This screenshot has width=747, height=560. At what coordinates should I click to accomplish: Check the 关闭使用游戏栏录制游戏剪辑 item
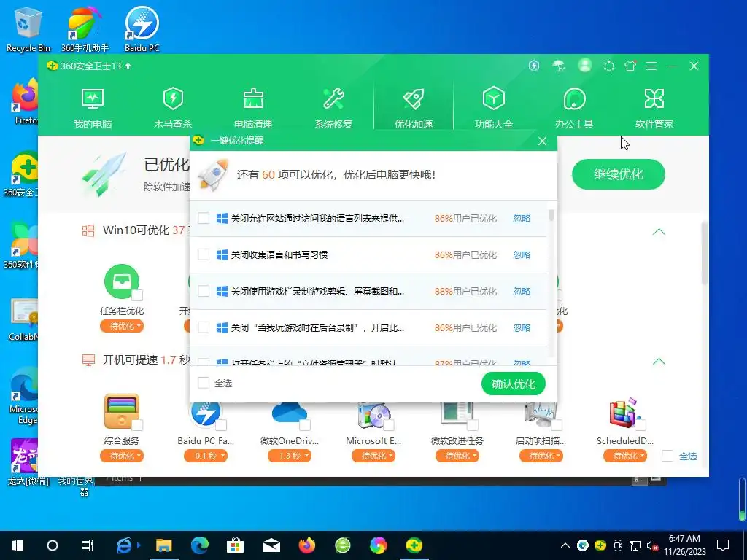pyautogui.click(x=204, y=291)
